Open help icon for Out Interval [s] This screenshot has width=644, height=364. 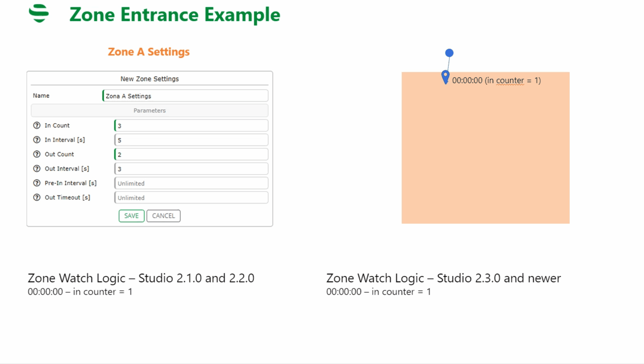coord(37,169)
